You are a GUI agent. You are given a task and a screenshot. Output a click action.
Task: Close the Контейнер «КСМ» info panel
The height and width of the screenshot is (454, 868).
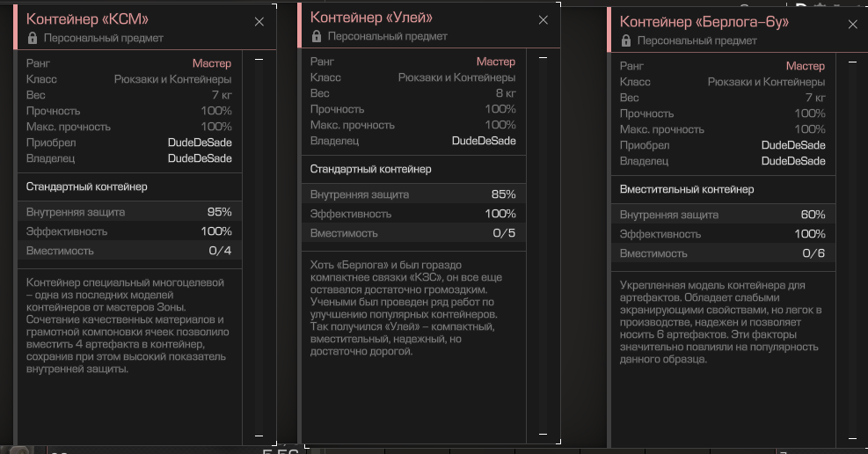[259, 22]
